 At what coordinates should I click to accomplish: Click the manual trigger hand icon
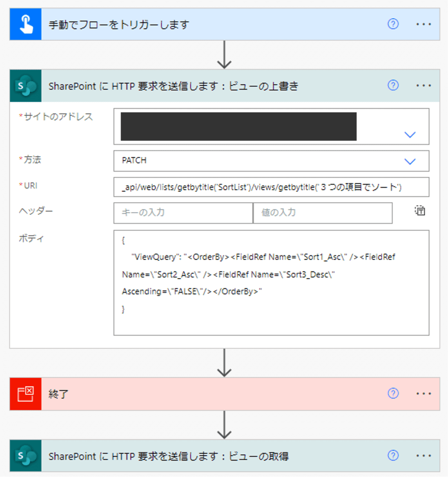tap(25, 25)
